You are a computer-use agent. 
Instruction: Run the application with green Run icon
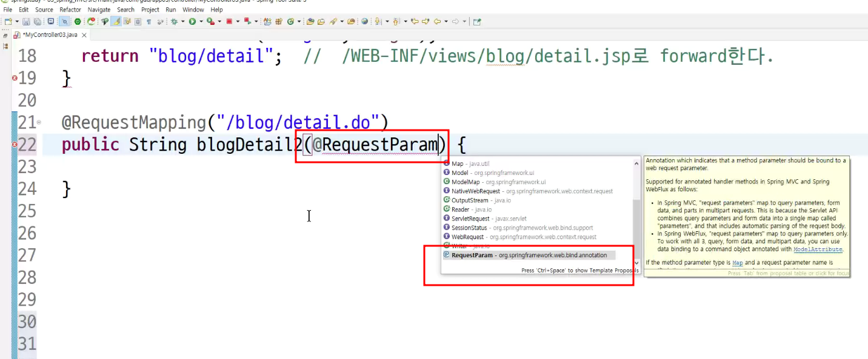[192, 21]
